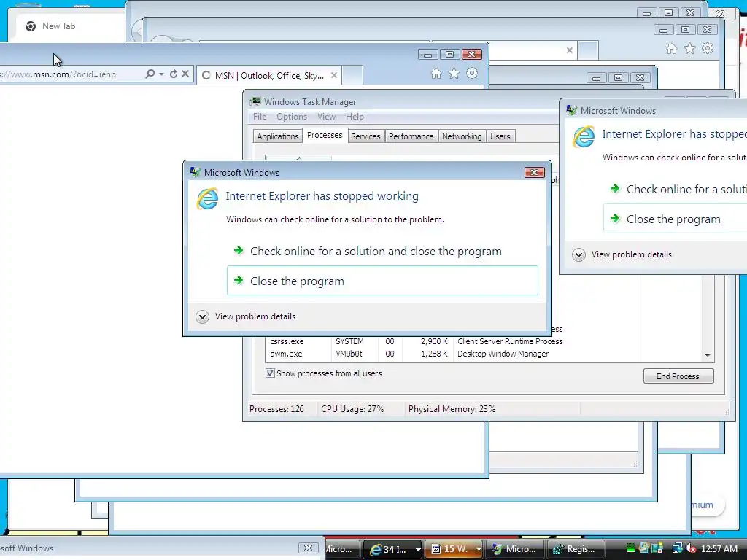Expand View problem details in front dialog
747x560 pixels.
(247, 316)
